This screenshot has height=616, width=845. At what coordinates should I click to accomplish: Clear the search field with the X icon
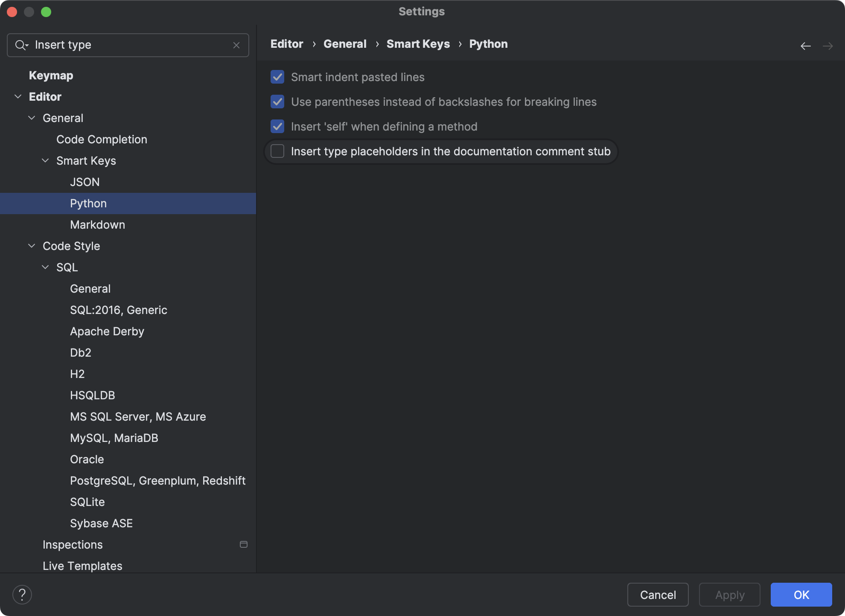click(237, 45)
